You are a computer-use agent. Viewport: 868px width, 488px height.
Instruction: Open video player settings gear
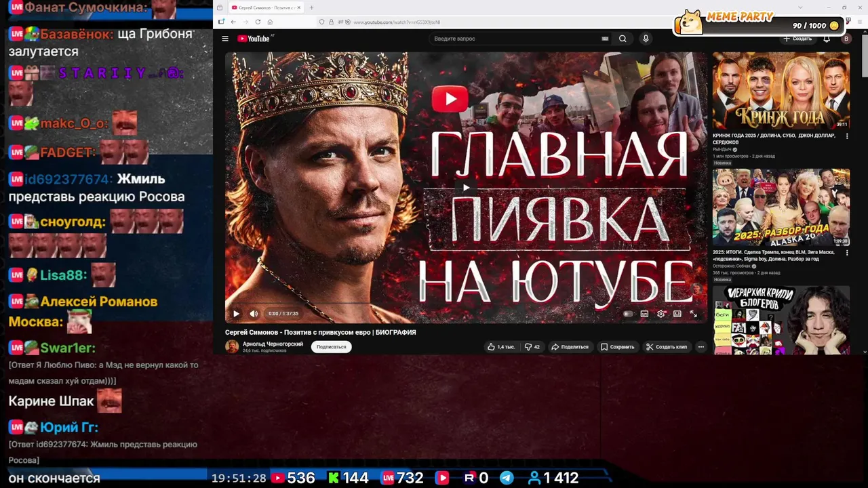point(661,314)
